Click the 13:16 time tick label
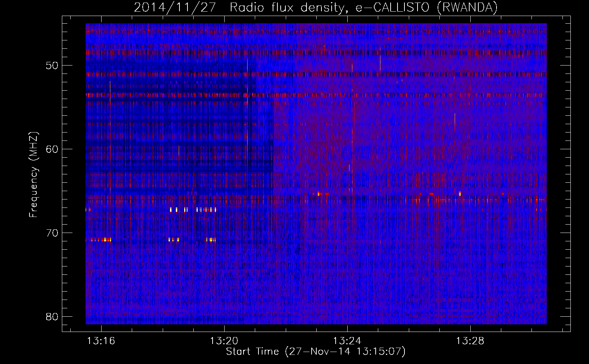 click(x=101, y=341)
